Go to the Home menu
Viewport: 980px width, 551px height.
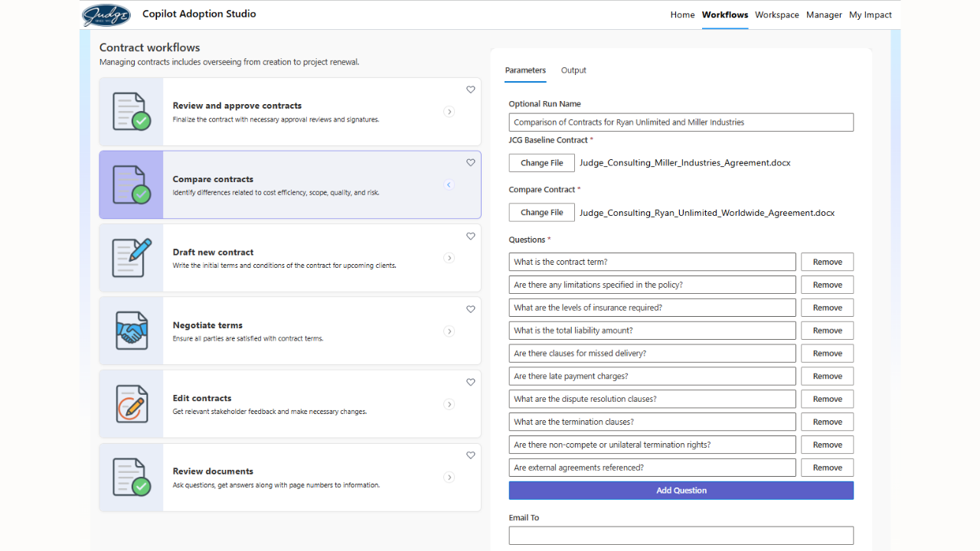tap(682, 15)
